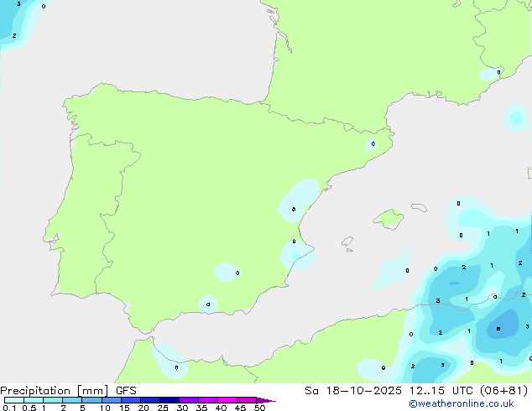Click the '0.1' legend scale label
This screenshot has height=411, width=532.
tap(9, 408)
